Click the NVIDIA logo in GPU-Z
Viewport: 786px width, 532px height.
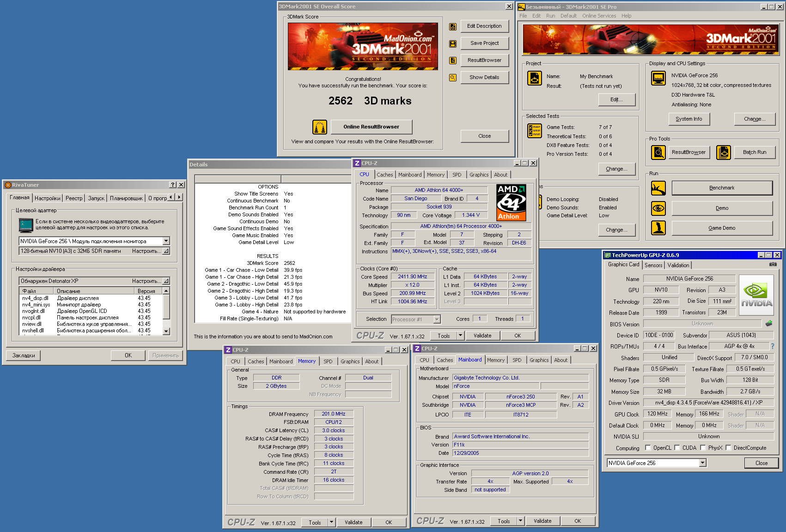[x=756, y=295]
